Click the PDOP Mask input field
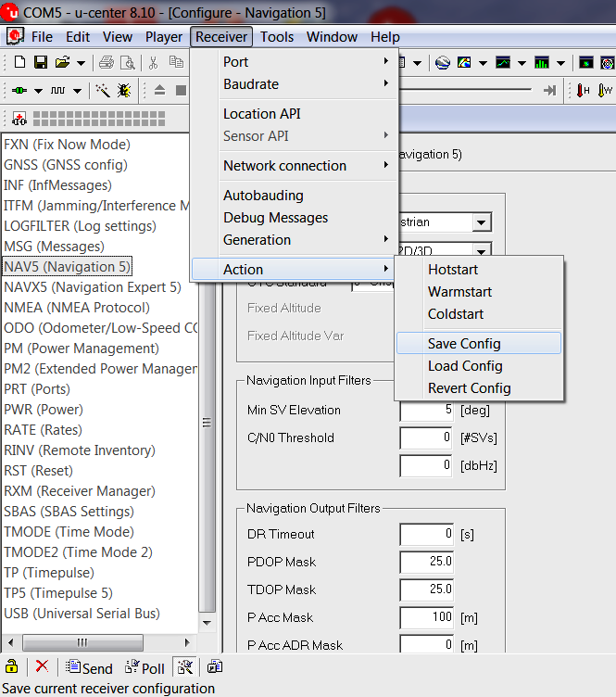This screenshot has height=697, width=616. pyautogui.click(x=426, y=562)
